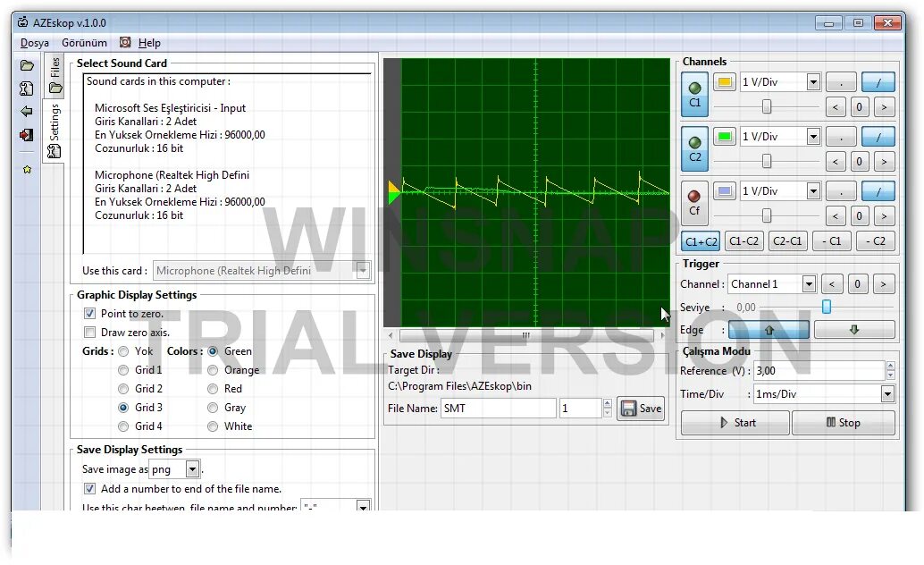The image size is (924, 565).
Task: Toggle channel C1 on/off button
Action: click(694, 95)
